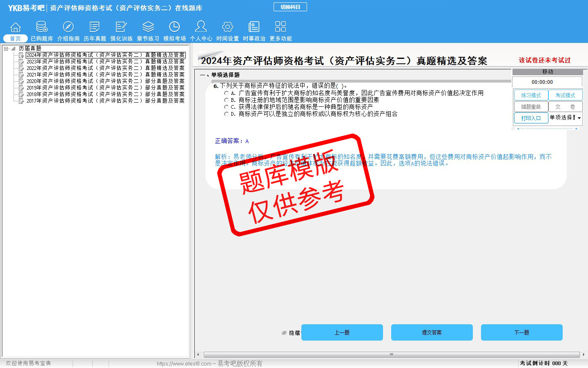
Task: Select 2022年 exam paper in tree
Action: (105, 68)
